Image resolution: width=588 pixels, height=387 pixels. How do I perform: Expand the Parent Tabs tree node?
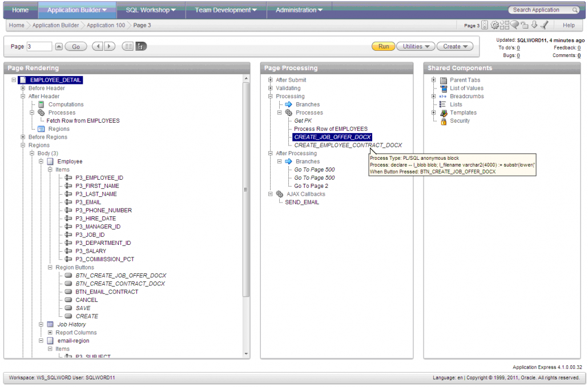click(x=433, y=80)
